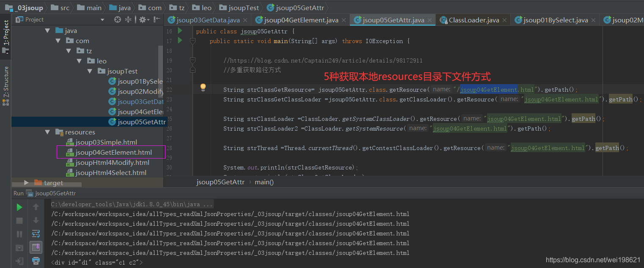Expand the target folder node

pos(26,183)
